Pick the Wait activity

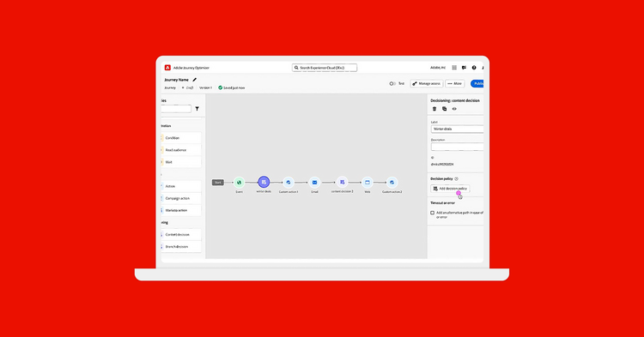tap(181, 162)
